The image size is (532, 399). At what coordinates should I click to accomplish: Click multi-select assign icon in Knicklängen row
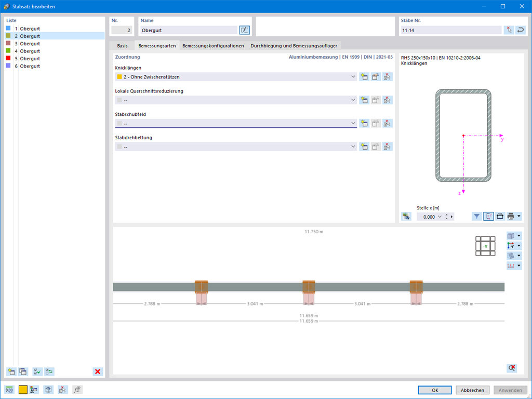click(x=387, y=77)
